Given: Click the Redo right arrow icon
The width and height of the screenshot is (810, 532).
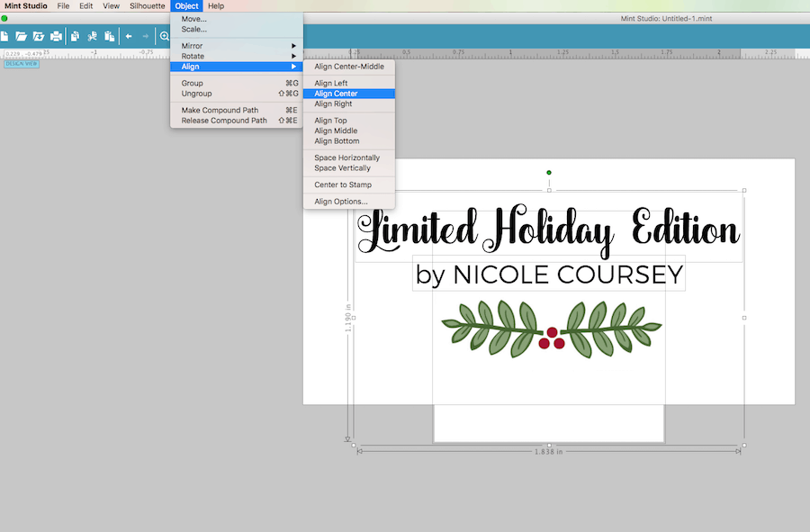Looking at the screenshot, I should coord(145,36).
